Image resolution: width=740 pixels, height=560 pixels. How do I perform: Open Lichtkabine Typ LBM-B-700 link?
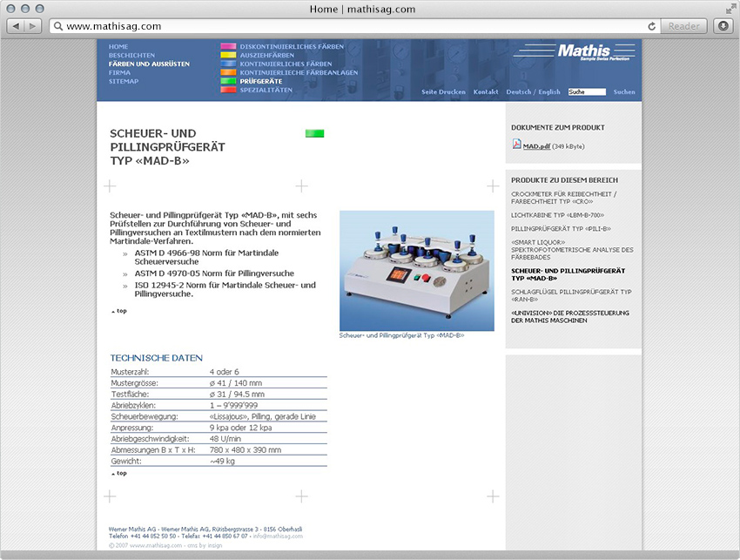[x=557, y=215]
